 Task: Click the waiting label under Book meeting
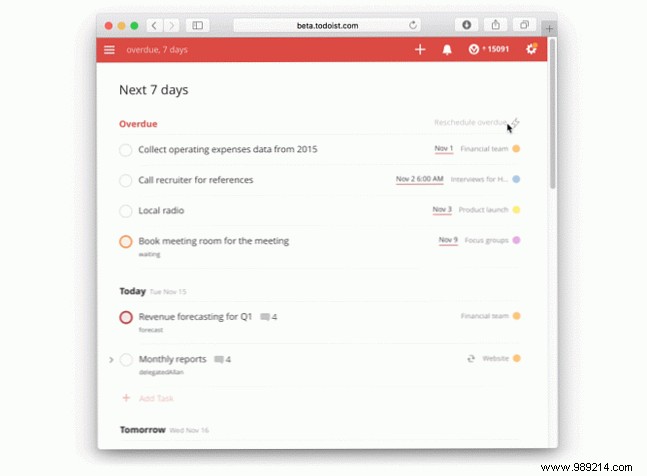[x=149, y=254]
